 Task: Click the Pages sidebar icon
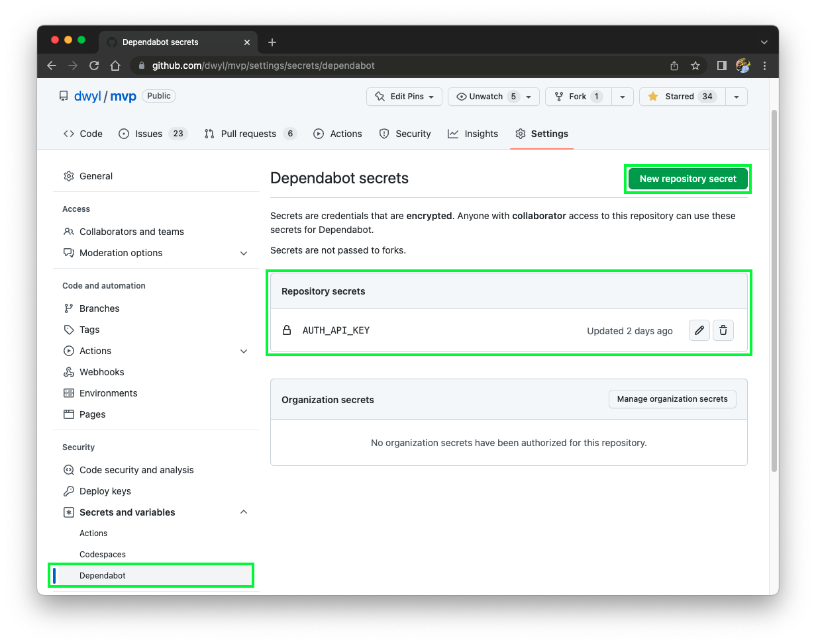pos(69,414)
